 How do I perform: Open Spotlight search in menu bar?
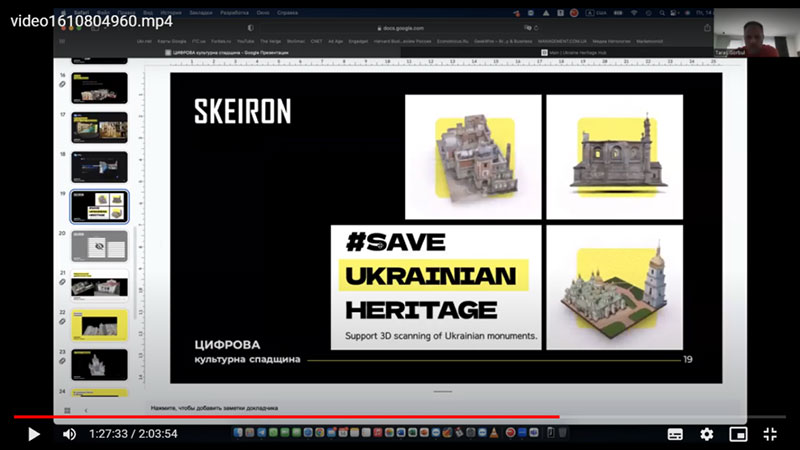click(x=662, y=13)
